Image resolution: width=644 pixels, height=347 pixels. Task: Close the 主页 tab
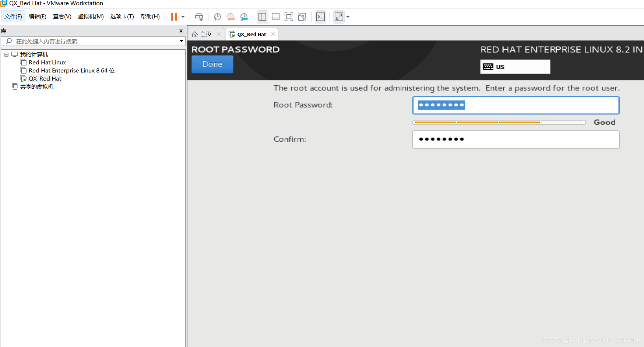(x=219, y=34)
